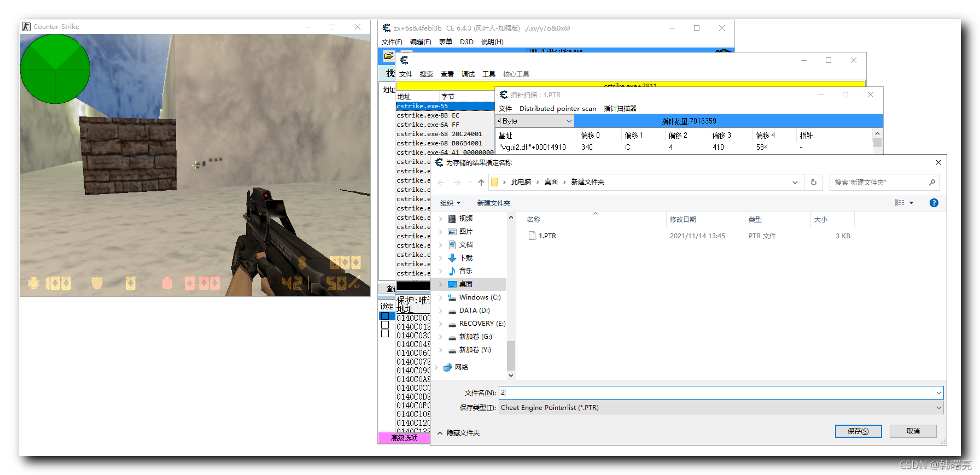Image resolution: width=980 pixels, height=475 pixels.
Task: Click the up-folder arrow in save dialog
Action: pos(481,183)
